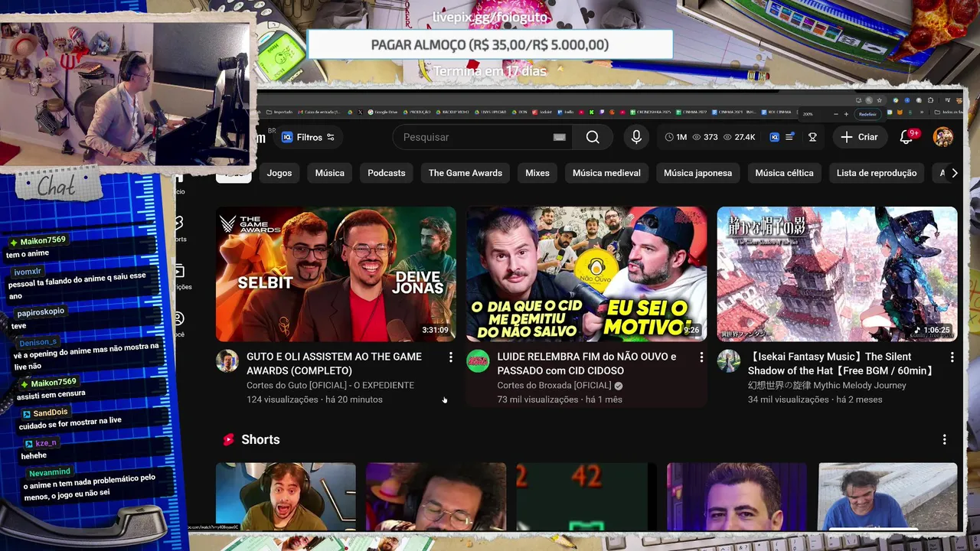This screenshot has width=980, height=551.
Task: Open options menu for Isekai Fantasy video
Action: point(952,357)
